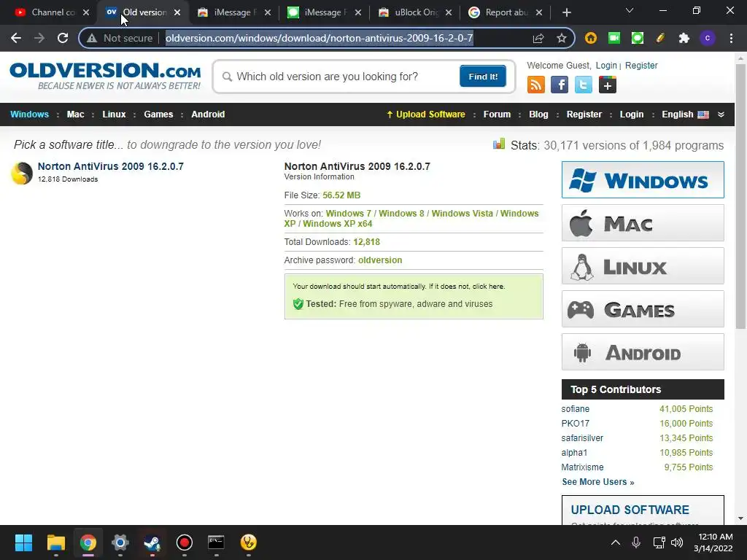Click the stats bar chart icon
The height and width of the screenshot is (560, 747).
[x=499, y=144]
